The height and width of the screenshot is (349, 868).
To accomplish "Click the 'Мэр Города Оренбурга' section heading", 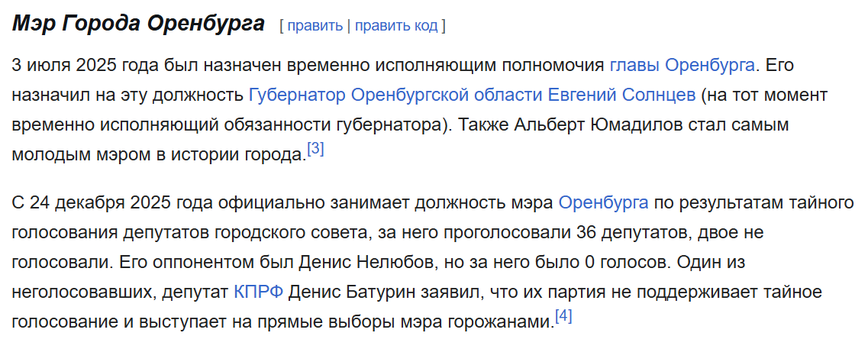I will [138, 24].
